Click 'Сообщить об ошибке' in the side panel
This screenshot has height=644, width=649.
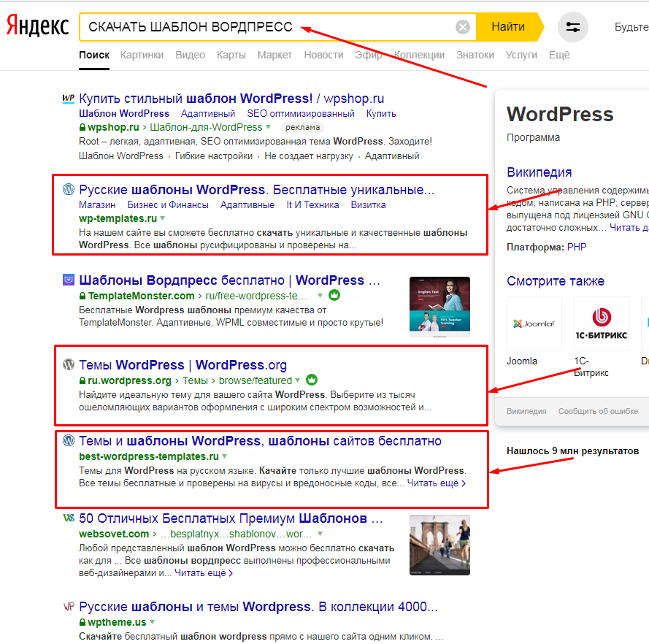click(598, 411)
